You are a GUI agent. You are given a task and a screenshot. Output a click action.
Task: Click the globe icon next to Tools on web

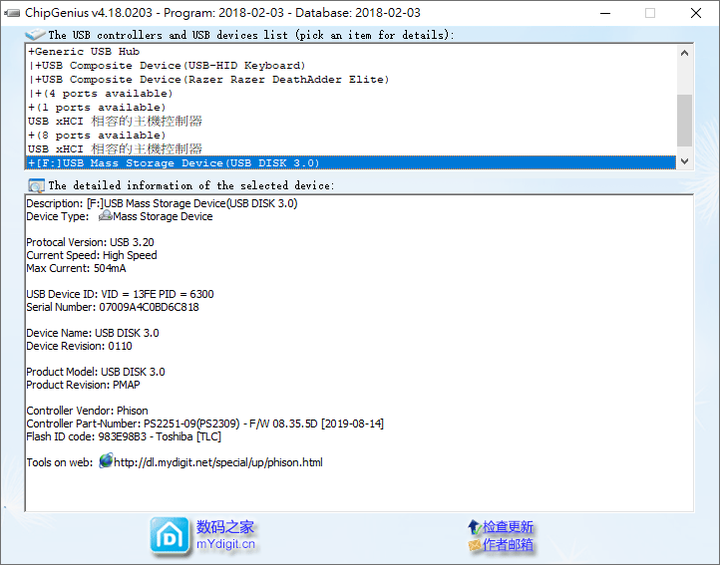(106, 461)
